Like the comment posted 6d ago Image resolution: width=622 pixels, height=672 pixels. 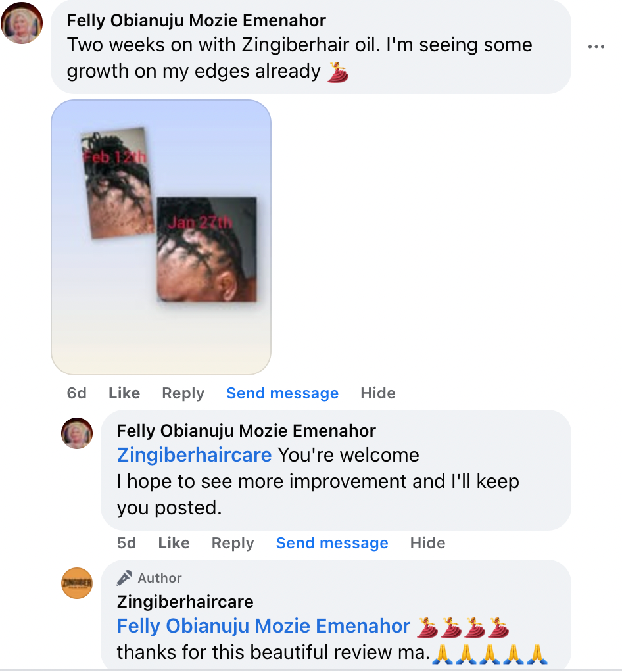[x=124, y=393]
